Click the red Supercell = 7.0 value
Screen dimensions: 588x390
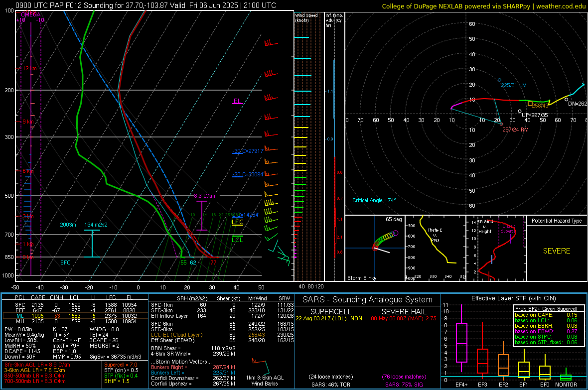121,365
